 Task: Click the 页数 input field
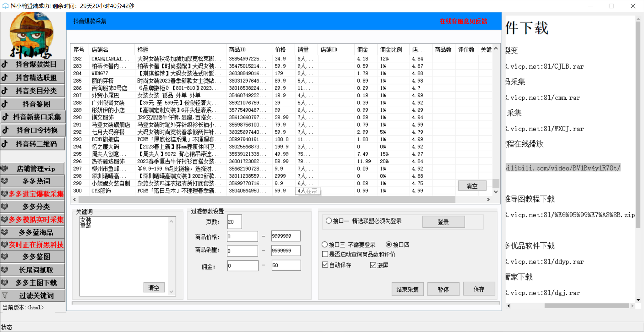[x=234, y=222]
